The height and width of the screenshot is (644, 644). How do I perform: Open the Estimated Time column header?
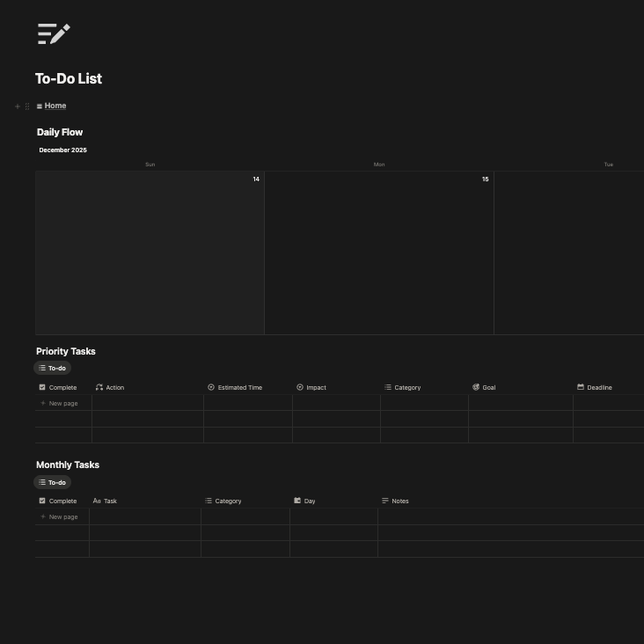(239, 387)
